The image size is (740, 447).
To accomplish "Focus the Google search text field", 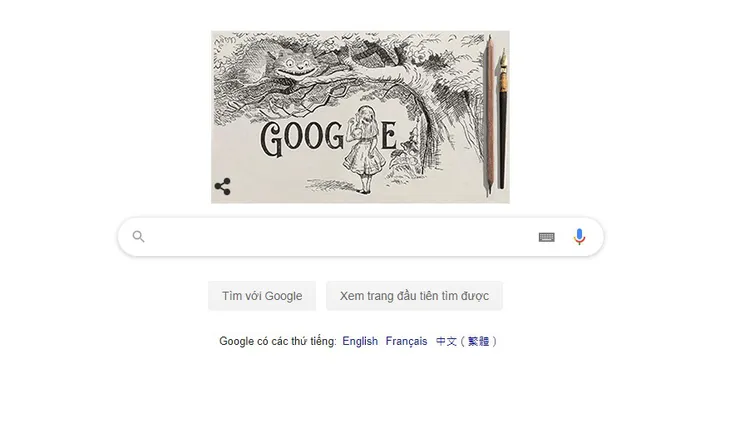I will tap(340, 236).
